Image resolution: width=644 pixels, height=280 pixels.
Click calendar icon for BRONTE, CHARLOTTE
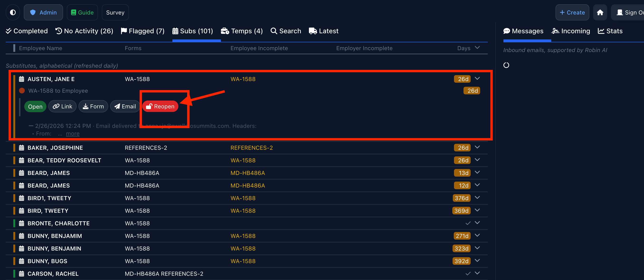pyautogui.click(x=21, y=223)
